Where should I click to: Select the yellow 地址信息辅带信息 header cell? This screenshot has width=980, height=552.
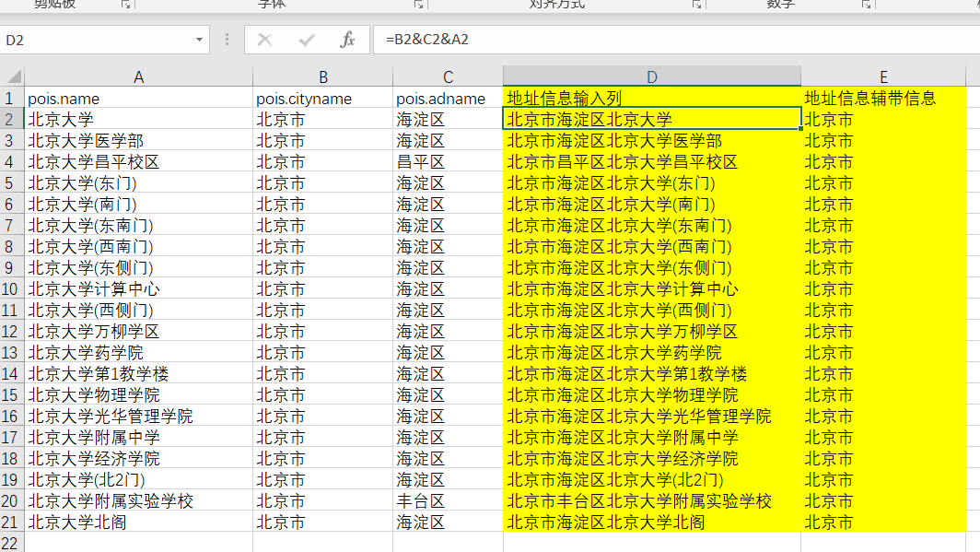pyautogui.click(x=883, y=99)
